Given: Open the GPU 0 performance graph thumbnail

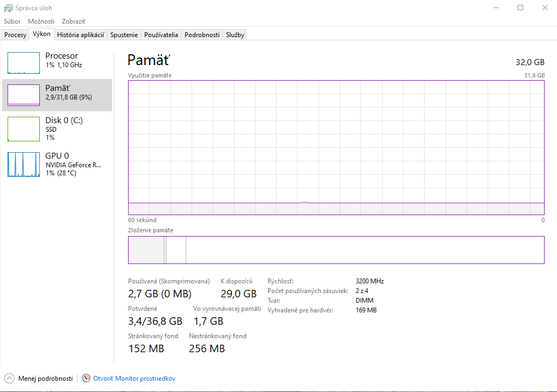Looking at the screenshot, I should coord(24,165).
